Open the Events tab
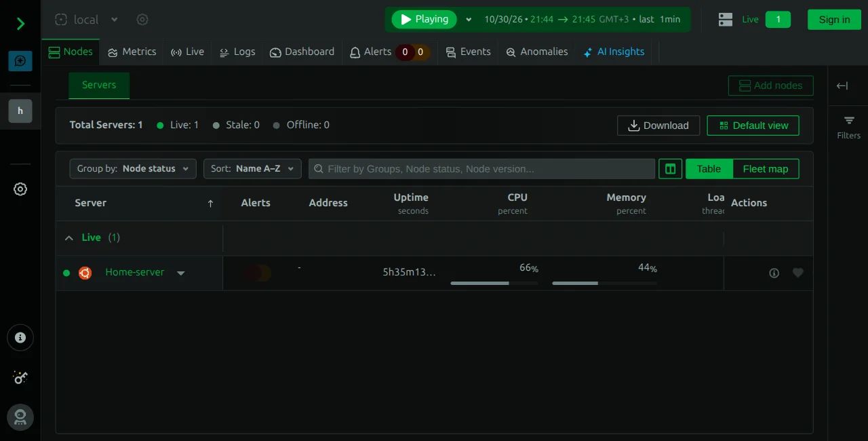The width and height of the screenshot is (868, 441). click(x=468, y=52)
